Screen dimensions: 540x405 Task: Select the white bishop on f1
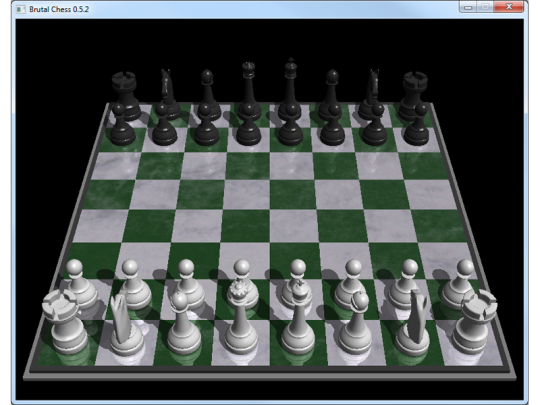click(355, 324)
